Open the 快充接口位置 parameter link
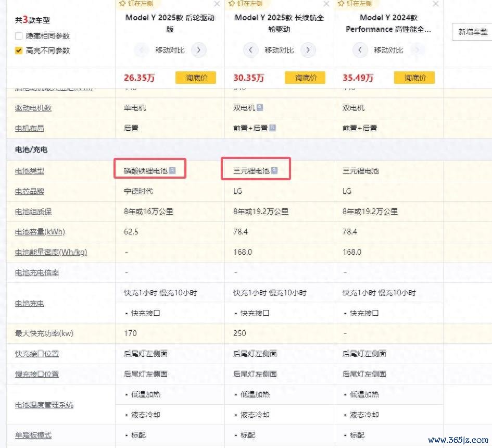The image size is (492, 448). click(x=37, y=354)
